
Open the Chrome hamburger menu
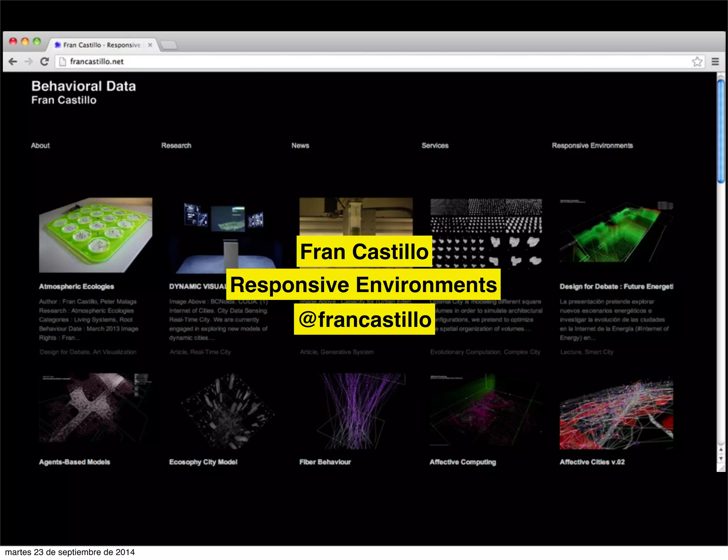click(715, 61)
